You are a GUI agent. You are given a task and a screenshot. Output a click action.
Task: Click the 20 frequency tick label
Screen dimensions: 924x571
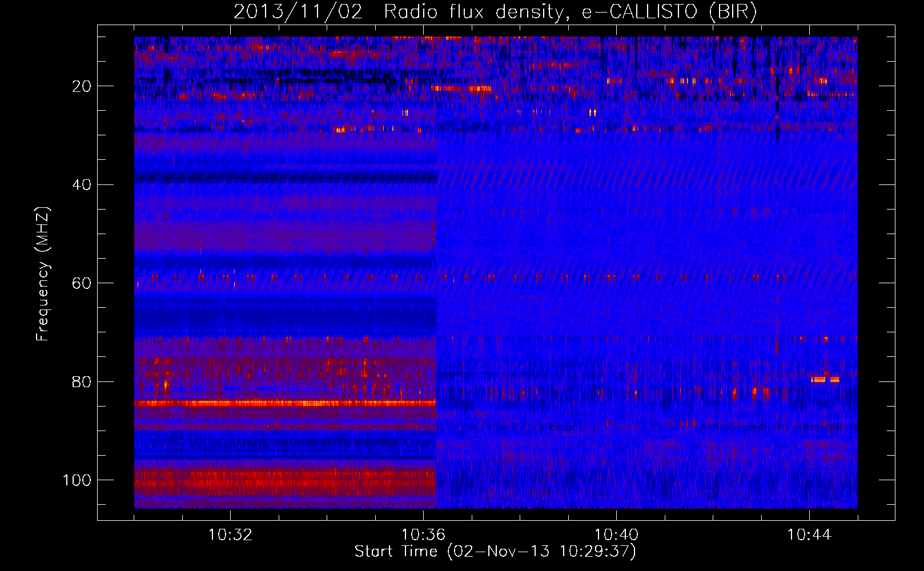click(82, 86)
